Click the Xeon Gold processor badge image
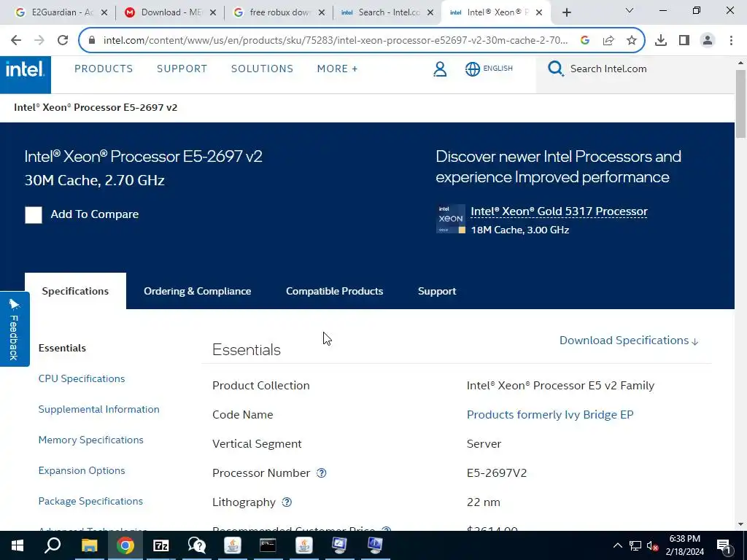Screen dimensions: 747x560 click(x=451, y=219)
